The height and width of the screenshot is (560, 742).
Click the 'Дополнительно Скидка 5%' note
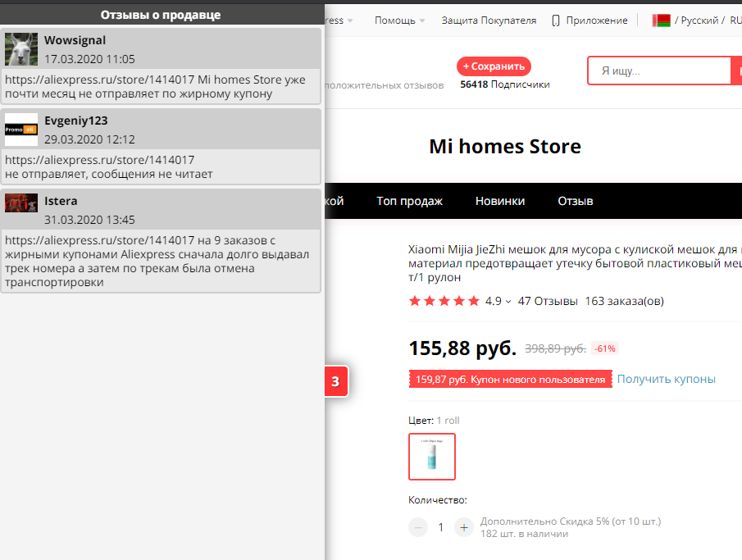[x=571, y=521]
